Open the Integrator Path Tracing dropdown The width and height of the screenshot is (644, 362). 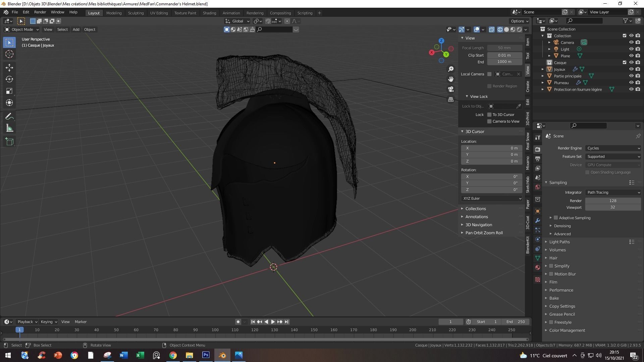tap(613, 192)
